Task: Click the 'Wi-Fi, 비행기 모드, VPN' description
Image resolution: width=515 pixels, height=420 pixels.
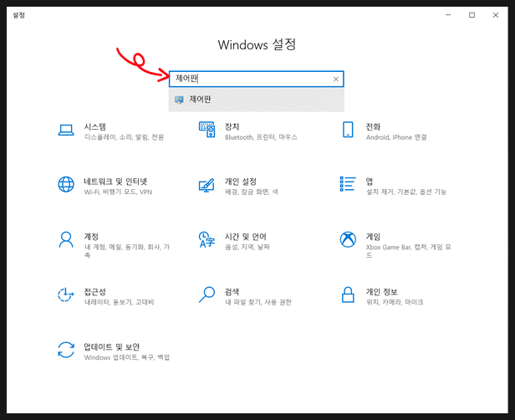Action: [x=118, y=192]
